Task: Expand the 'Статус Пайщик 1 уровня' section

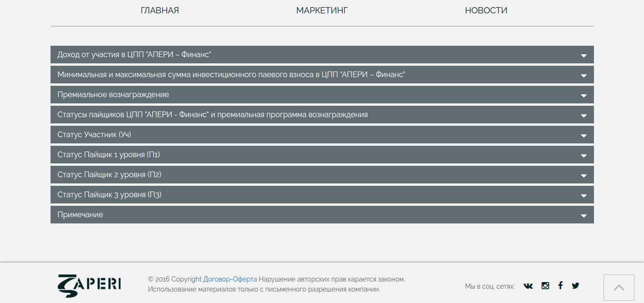Action: coord(322,154)
